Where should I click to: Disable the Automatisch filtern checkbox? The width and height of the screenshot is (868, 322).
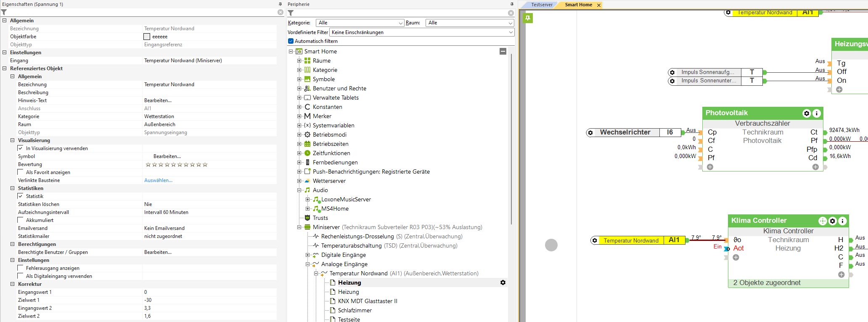tap(291, 41)
